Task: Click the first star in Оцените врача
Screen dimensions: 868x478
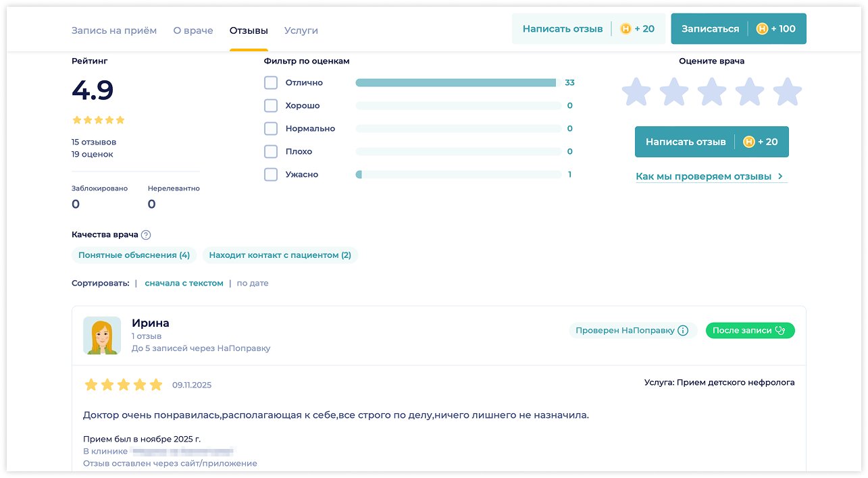Action: click(636, 92)
